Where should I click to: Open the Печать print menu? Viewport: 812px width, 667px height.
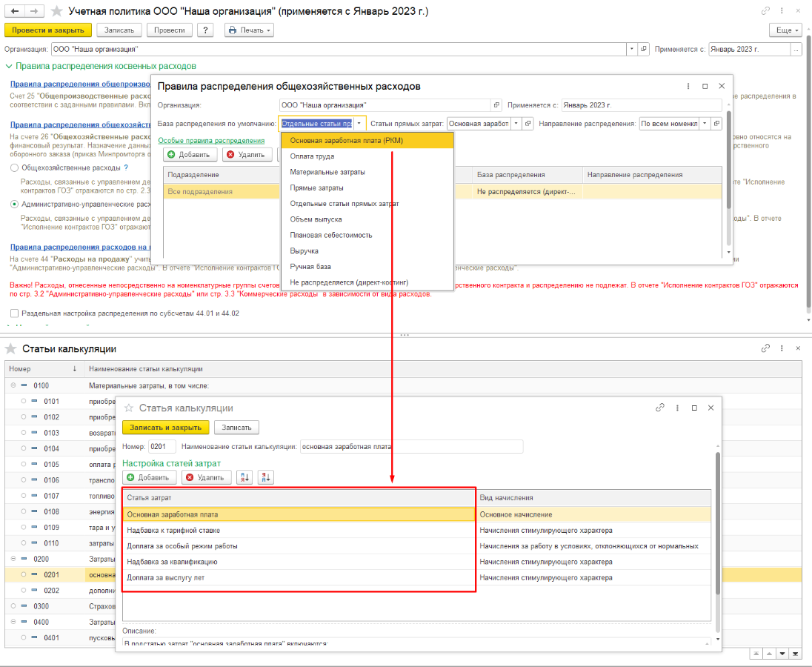(x=249, y=30)
